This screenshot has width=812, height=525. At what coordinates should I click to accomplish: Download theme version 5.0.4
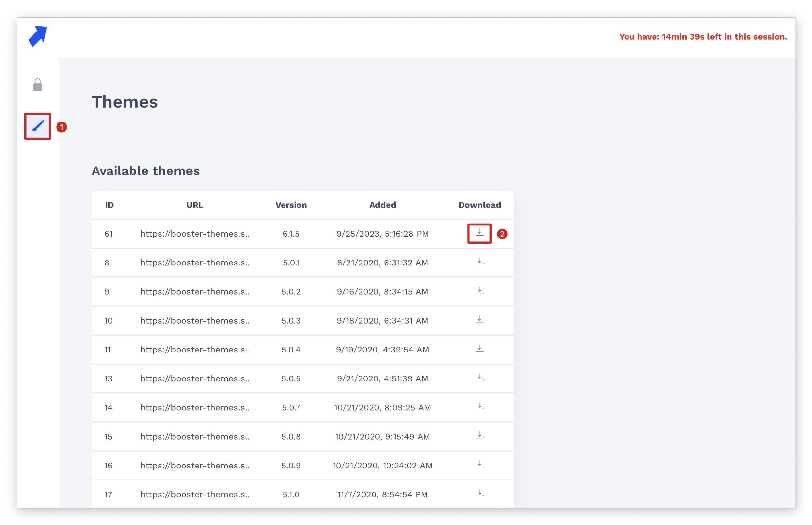(x=479, y=349)
